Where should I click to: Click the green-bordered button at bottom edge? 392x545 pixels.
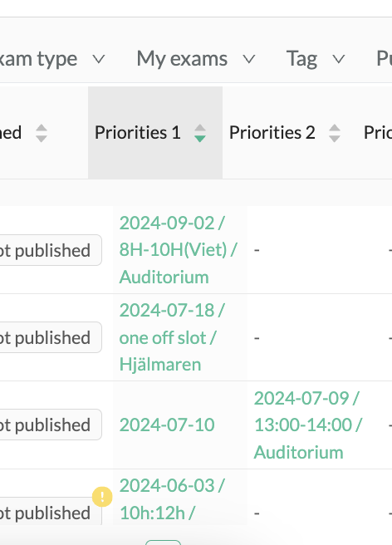point(163,543)
